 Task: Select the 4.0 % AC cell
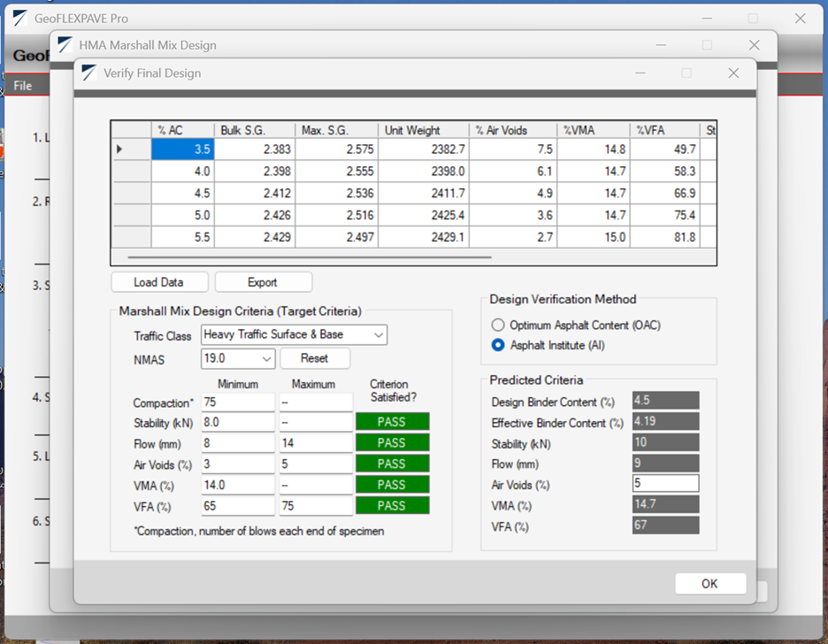[183, 172]
